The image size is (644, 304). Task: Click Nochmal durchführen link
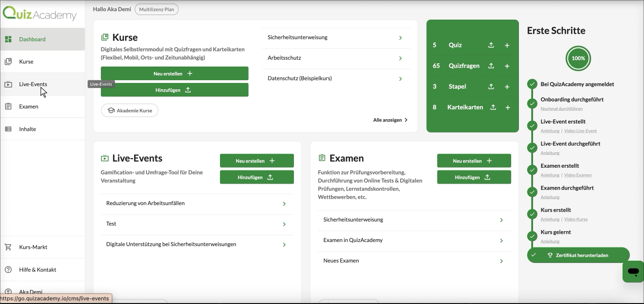pos(561,109)
